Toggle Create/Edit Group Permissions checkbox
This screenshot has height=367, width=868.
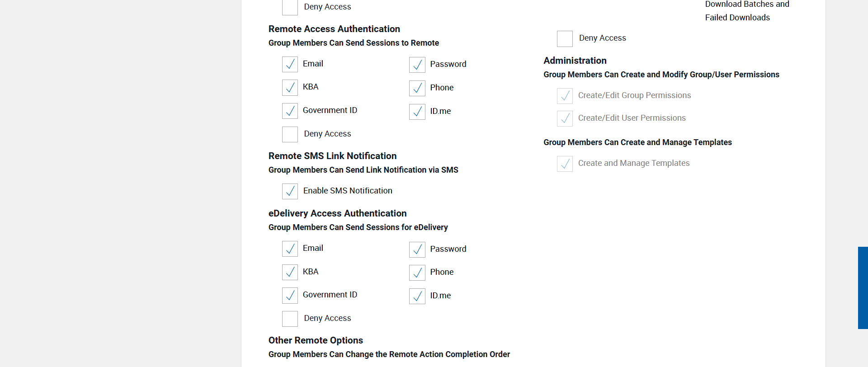(565, 96)
